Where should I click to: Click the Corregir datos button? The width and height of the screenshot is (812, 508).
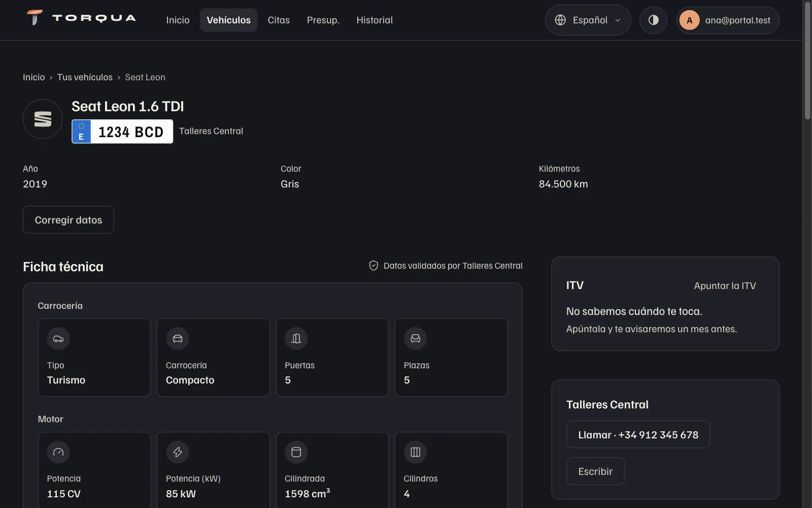(69, 219)
